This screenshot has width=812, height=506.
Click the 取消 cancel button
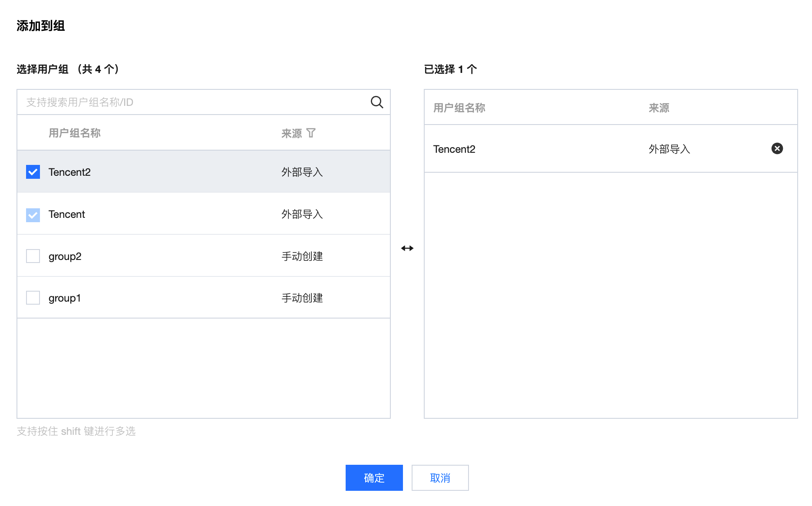440,478
